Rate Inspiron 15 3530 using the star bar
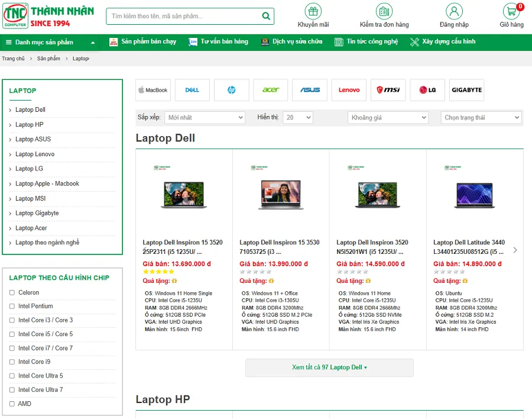This screenshot has height=419, width=532. [255, 272]
